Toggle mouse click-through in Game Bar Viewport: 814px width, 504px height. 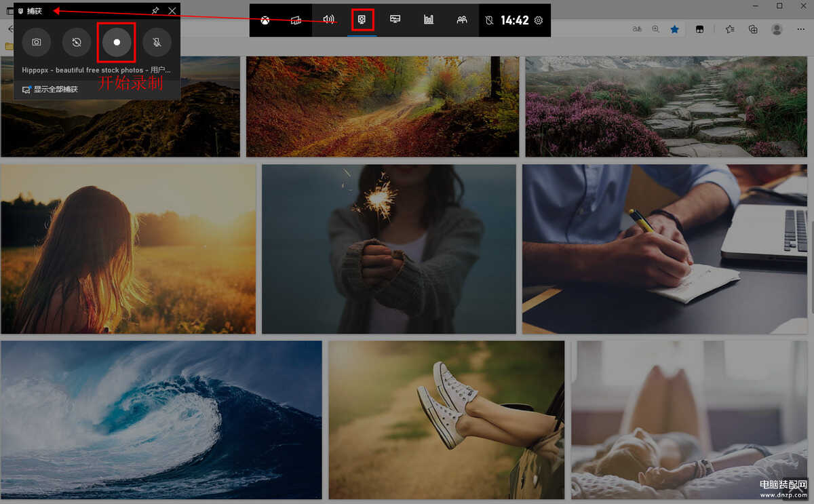pyautogui.click(x=490, y=20)
